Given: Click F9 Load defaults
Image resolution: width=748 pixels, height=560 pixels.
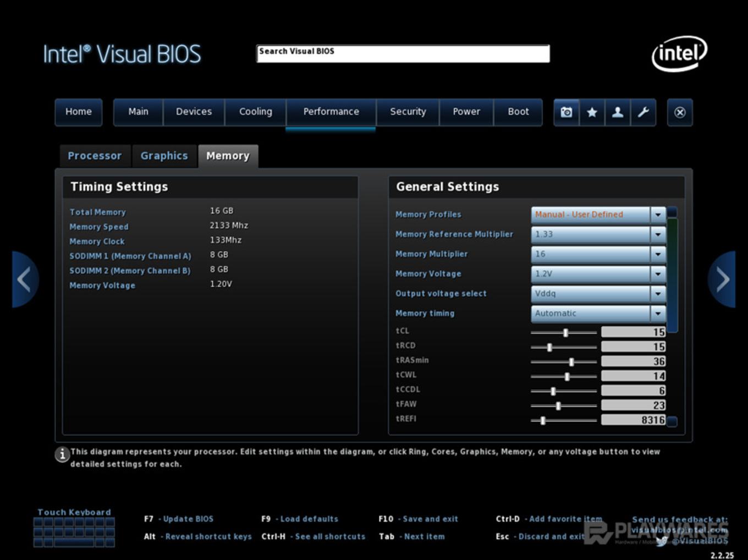Looking at the screenshot, I should tap(300, 519).
